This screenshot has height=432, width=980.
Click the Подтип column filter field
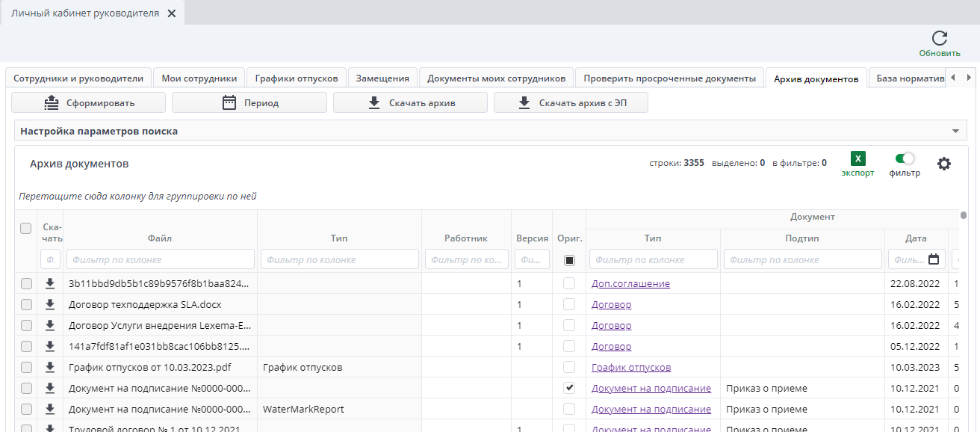click(803, 259)
